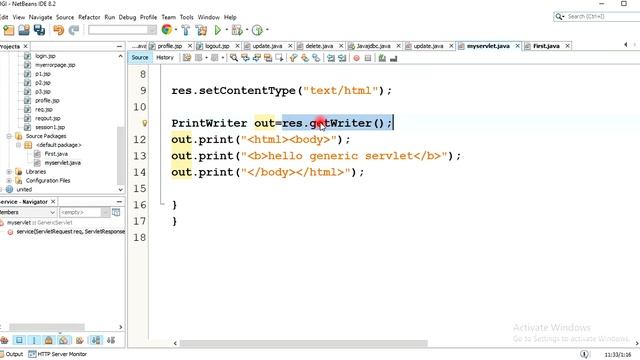Toggle Fully Qualified Names in Navigator

tap(80, 340)
